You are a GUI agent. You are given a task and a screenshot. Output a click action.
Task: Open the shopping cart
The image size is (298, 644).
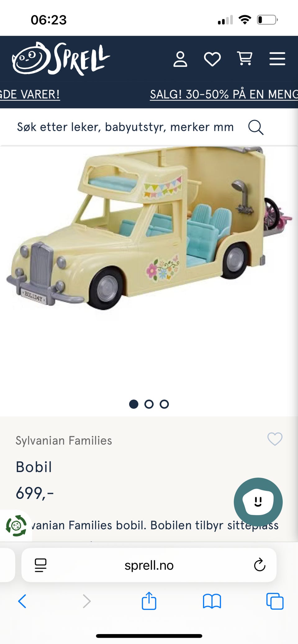245,59
